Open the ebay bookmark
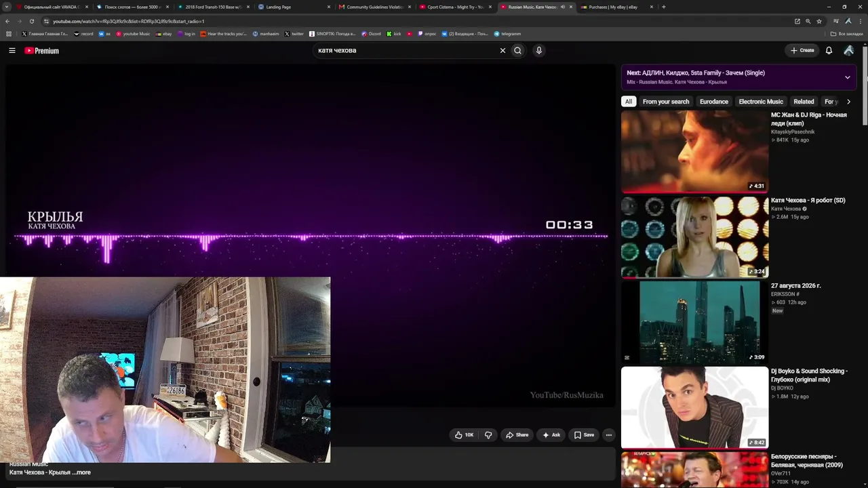 163,34
